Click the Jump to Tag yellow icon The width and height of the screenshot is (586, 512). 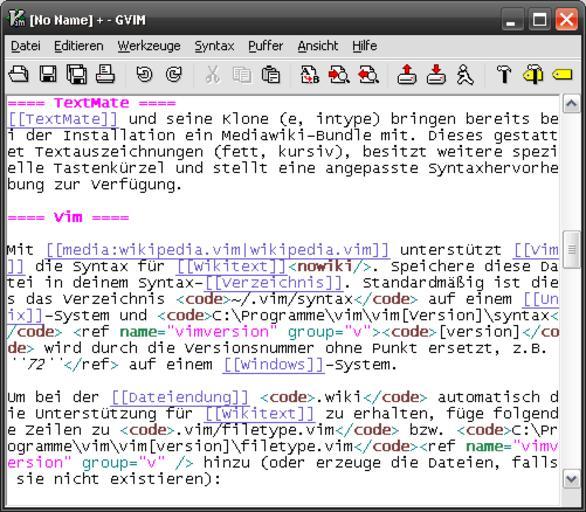coord(562,74)
